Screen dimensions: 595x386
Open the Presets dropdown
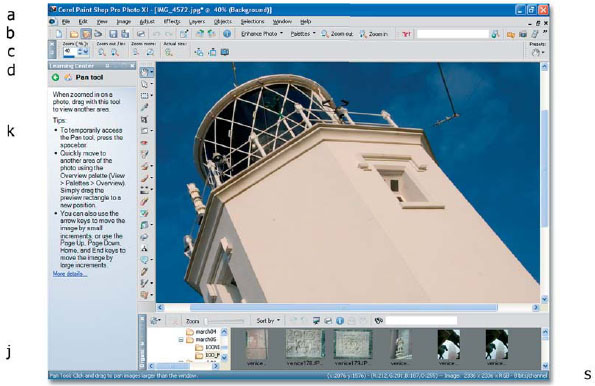click(x=537, y=52)
